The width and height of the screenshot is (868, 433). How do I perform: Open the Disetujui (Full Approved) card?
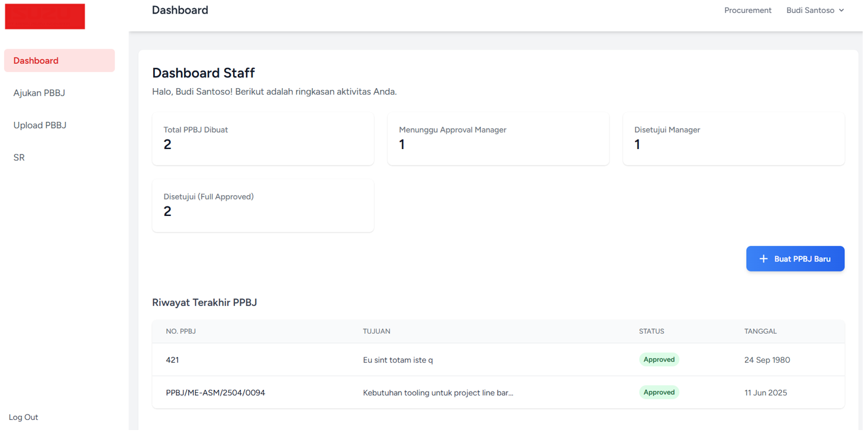263,205
